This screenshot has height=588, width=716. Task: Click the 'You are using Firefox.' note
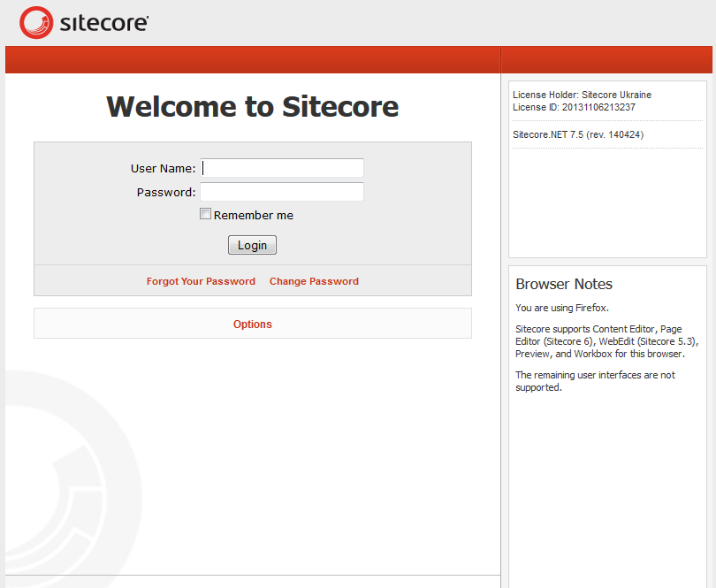pyautogui.click(x=562, y=308)
